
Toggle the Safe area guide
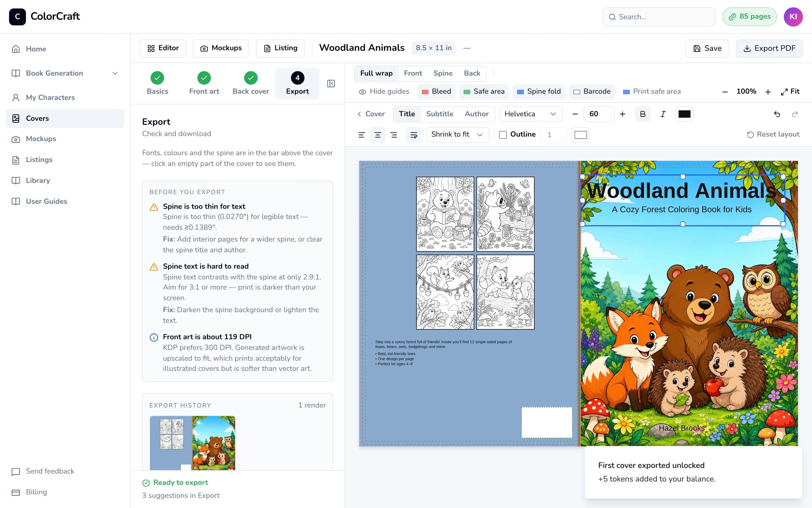tap(484, 91)
